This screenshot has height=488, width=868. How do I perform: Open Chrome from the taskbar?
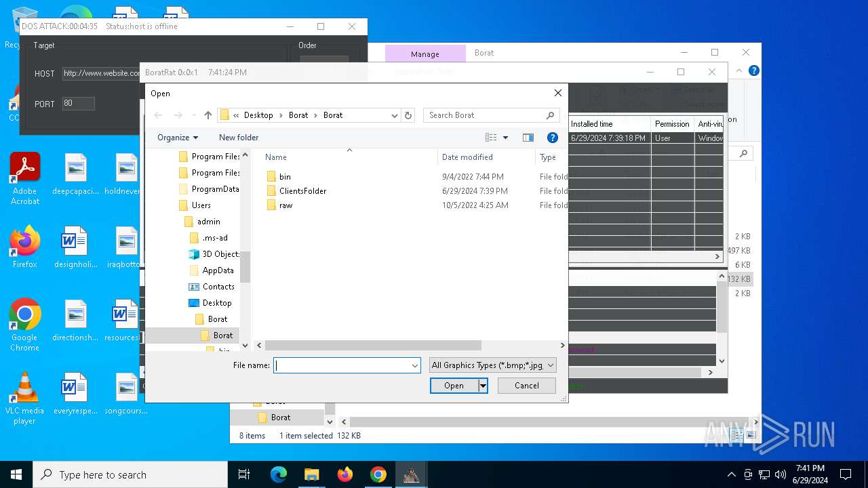(x=378, y=474)
